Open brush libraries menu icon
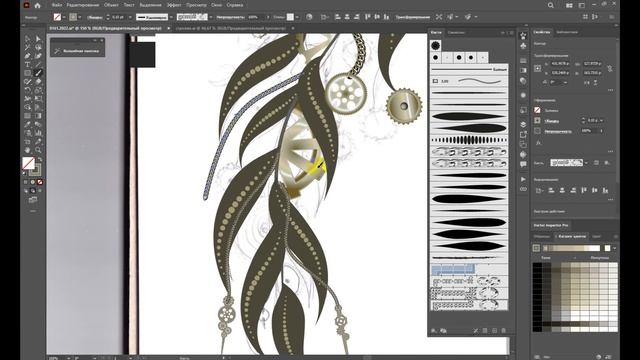 click(x=434, y=331)
